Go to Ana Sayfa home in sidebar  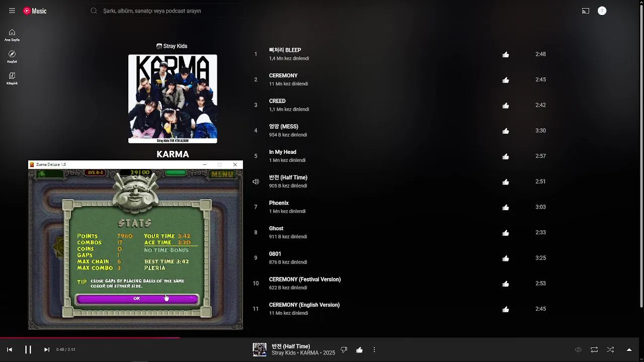12,35
